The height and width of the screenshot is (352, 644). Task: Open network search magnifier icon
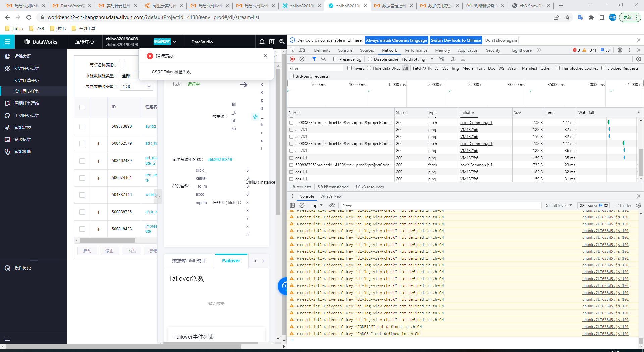pos(324,59)
